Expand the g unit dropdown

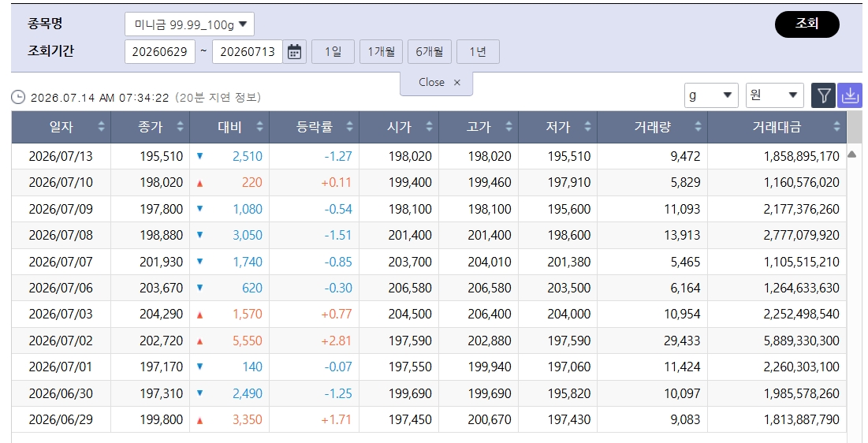click(711, 95)
